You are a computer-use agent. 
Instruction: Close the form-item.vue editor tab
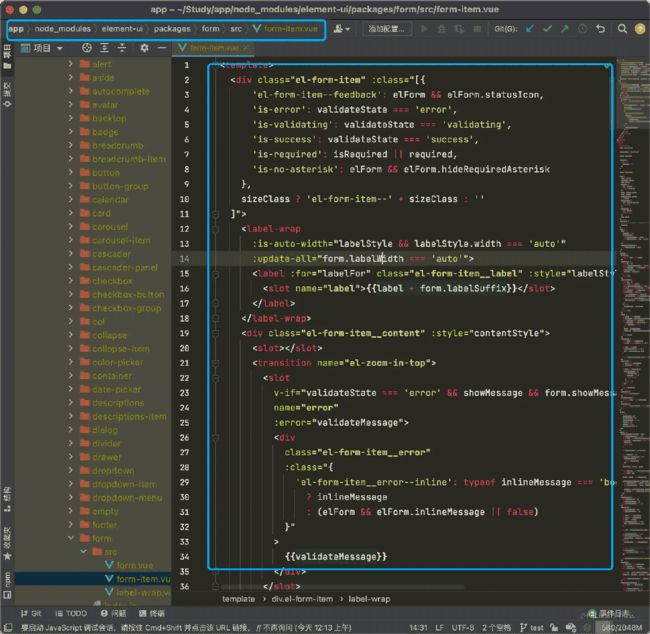pyautogui.click(x=246, y=48)
